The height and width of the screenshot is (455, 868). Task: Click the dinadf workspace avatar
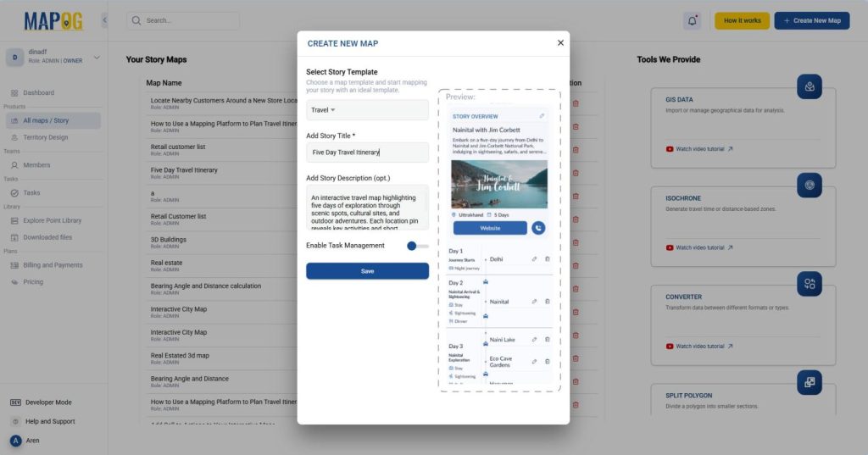point(15,57)
